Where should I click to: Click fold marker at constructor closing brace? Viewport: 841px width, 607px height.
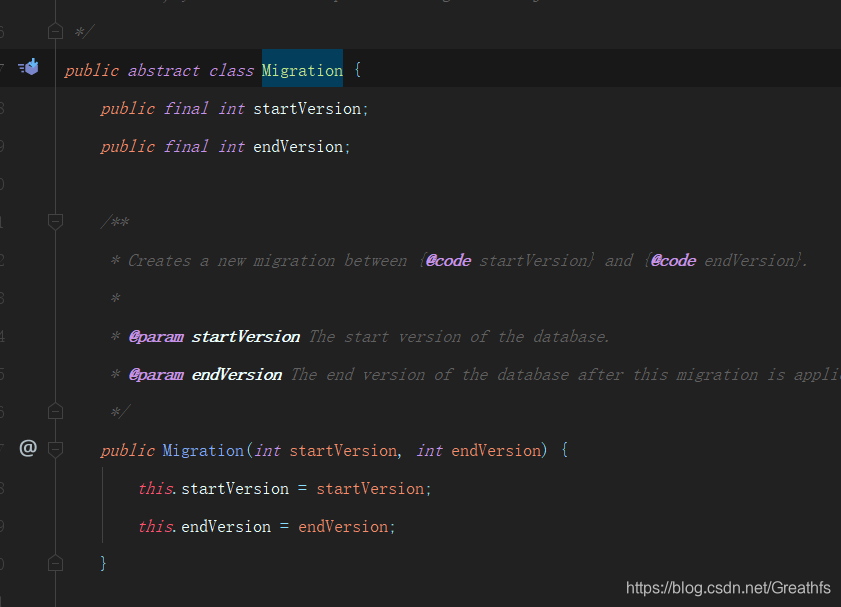pyautogui.click(x=55, y=563)
